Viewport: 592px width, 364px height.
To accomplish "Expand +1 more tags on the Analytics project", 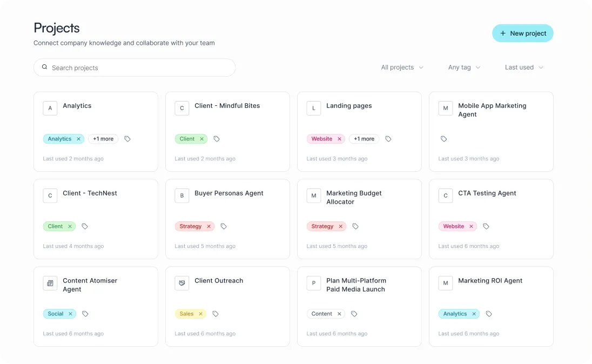I will tap(103, 139).
